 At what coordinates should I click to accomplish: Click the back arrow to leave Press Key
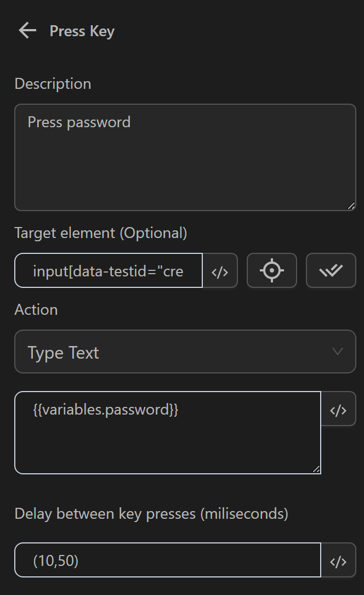[x=26, y=30]
